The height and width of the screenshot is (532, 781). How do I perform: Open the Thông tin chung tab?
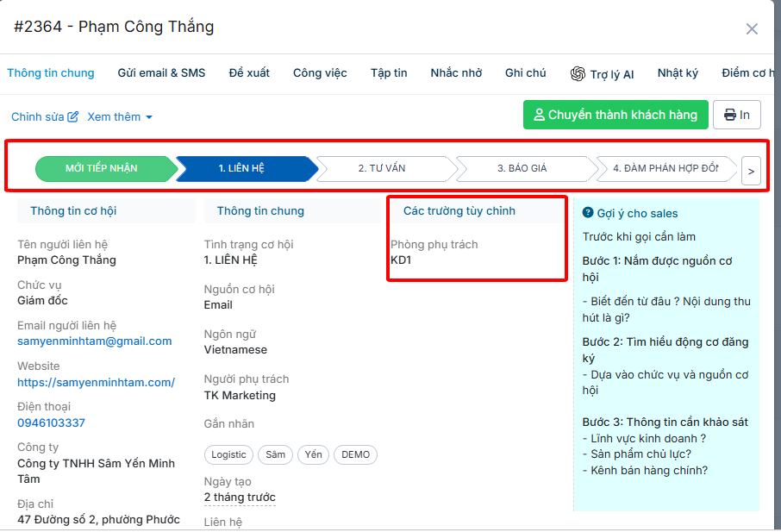pyautogui.click(x=50, y=72)
